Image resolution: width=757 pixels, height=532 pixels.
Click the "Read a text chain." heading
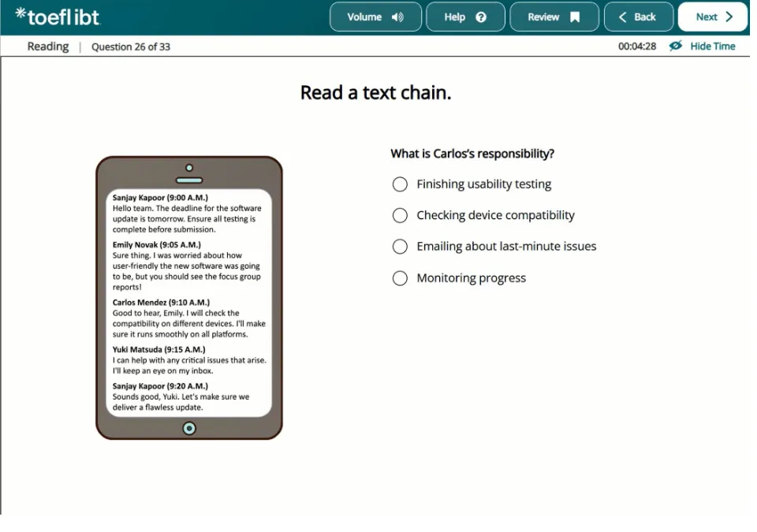point(375,92)
